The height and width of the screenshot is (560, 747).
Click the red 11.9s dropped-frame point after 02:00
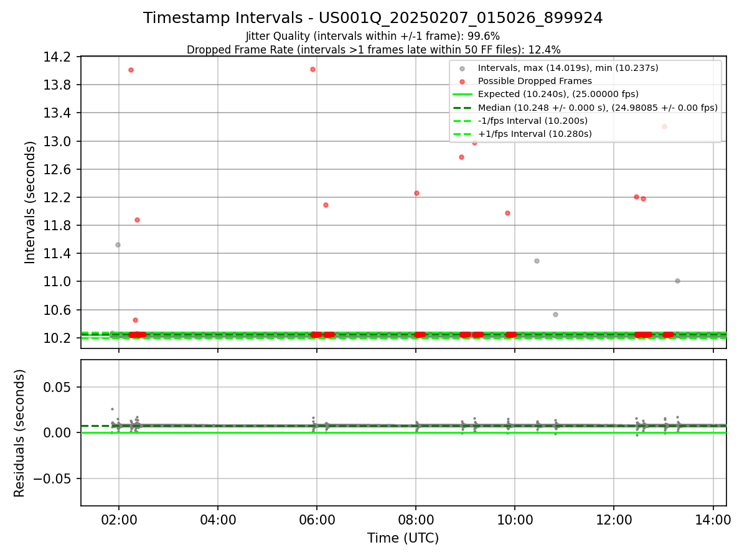137,220
